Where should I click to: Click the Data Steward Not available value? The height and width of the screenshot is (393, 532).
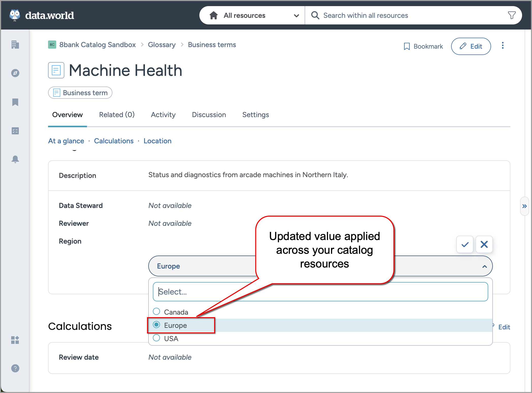170,206
